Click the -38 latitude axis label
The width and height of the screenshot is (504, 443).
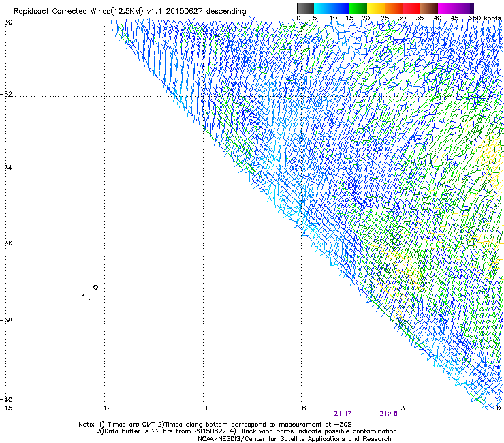6,320
